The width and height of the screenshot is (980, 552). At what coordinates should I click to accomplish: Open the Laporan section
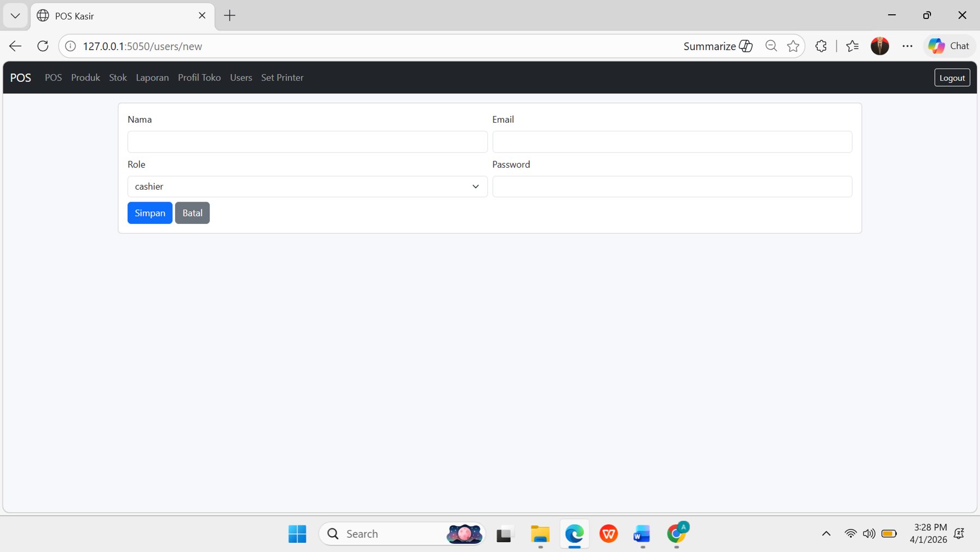tap(152, 77)
